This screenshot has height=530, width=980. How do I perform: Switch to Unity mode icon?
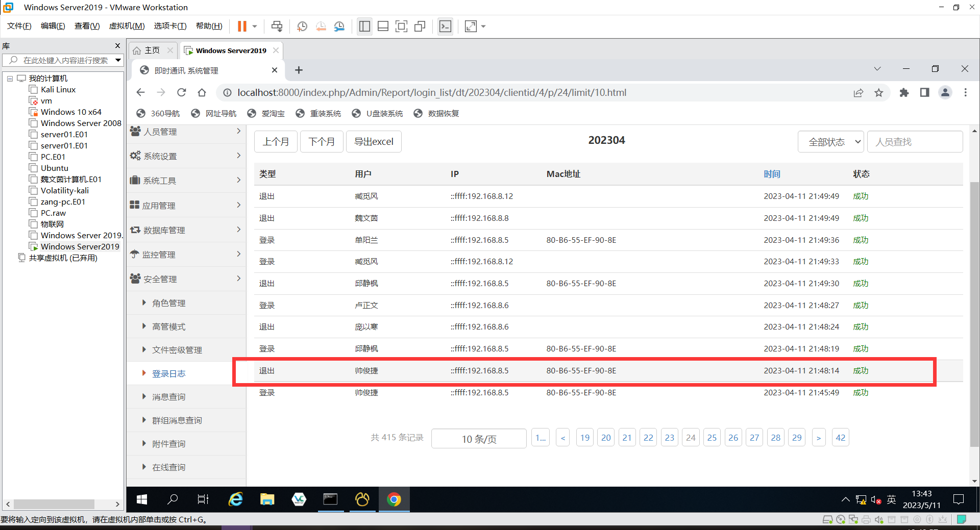(420, 26)
